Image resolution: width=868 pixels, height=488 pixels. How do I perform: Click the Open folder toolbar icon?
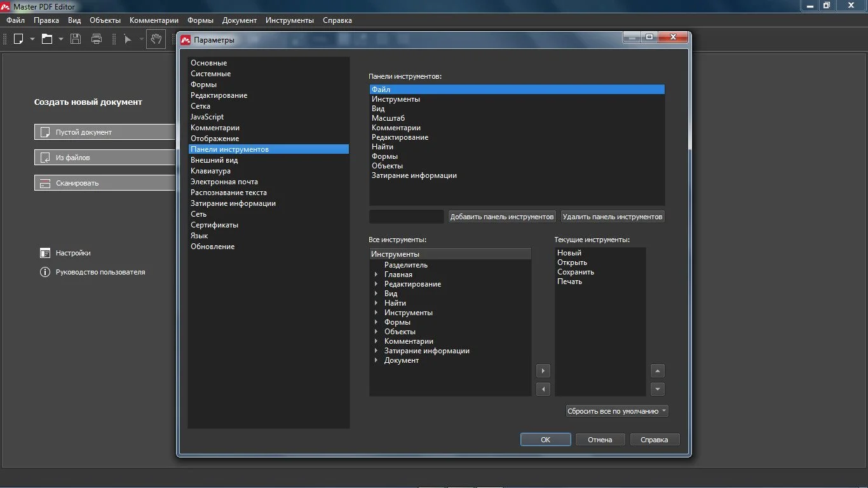point(47,39)
